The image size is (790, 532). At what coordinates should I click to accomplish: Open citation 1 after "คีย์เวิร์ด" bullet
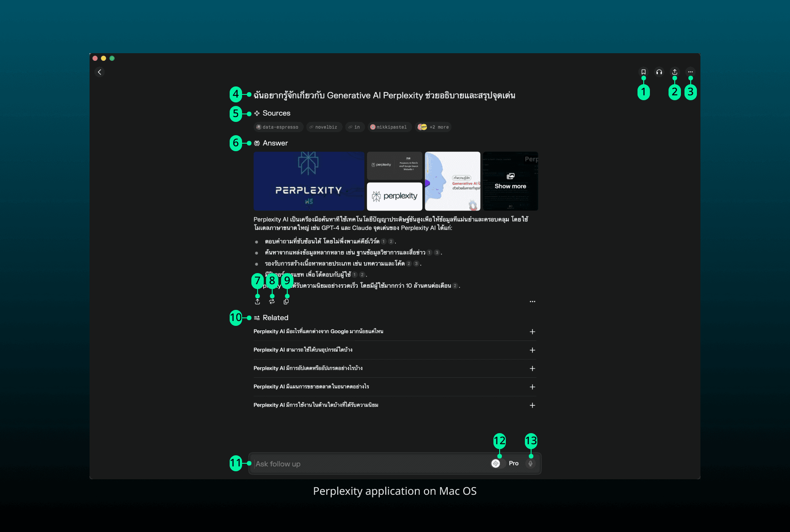(384, 242)
